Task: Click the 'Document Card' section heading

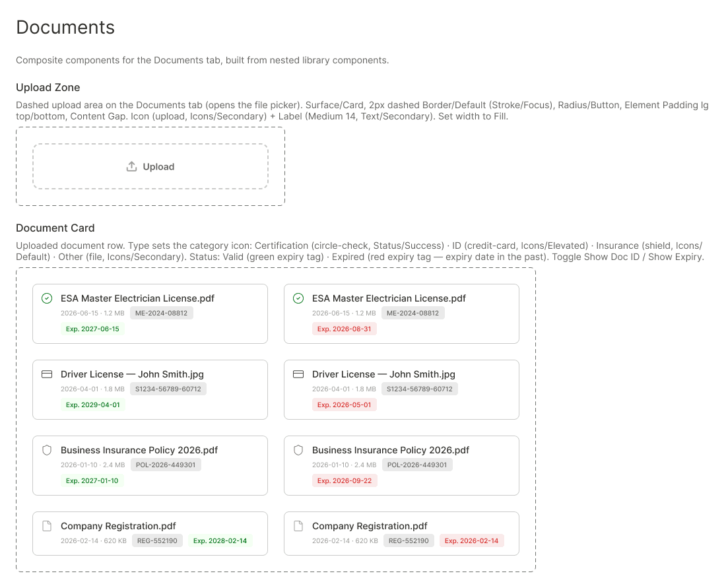Action: 55,228
